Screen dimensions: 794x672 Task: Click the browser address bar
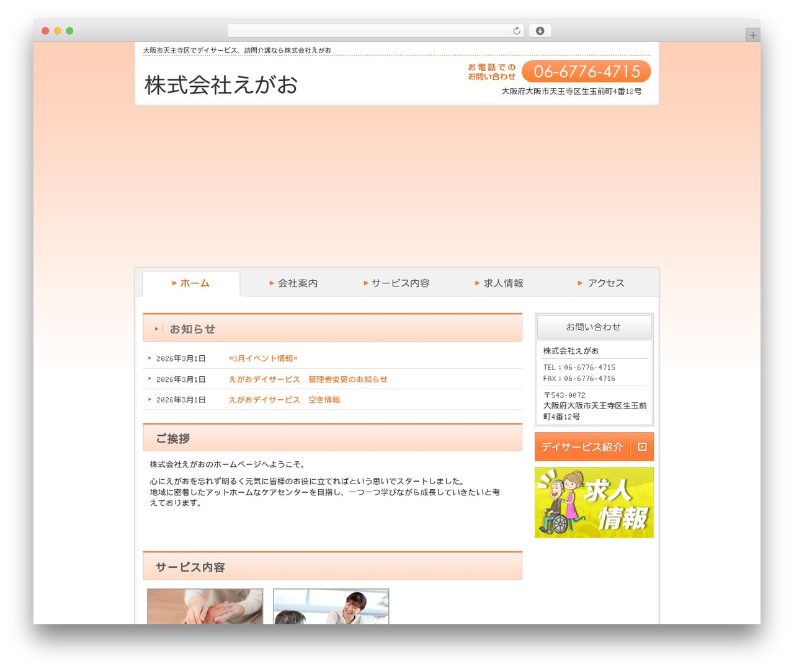click(x=375, y=31)
